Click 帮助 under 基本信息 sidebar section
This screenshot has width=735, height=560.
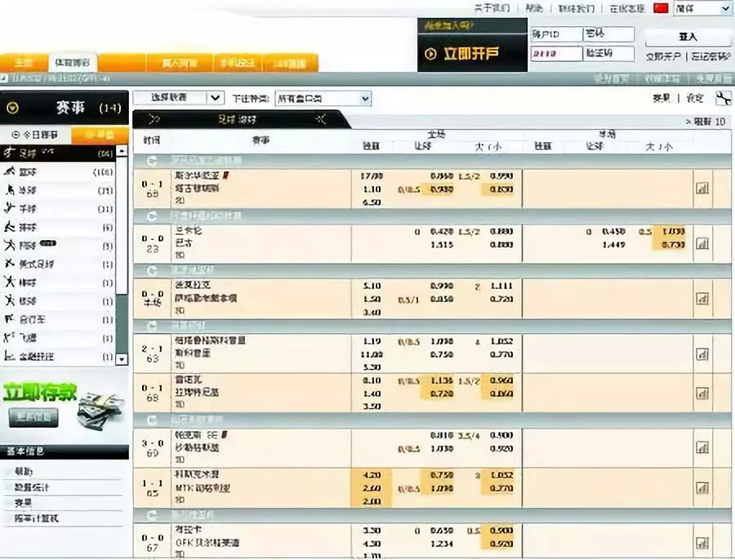pyautogui.click(x=24, y=472)
